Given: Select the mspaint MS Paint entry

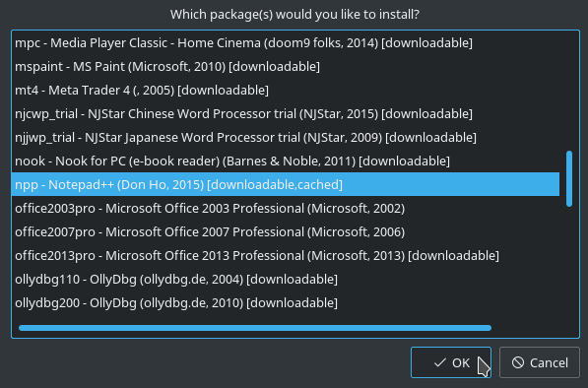Looking at the screenshot, I should (x=286, y=66).
